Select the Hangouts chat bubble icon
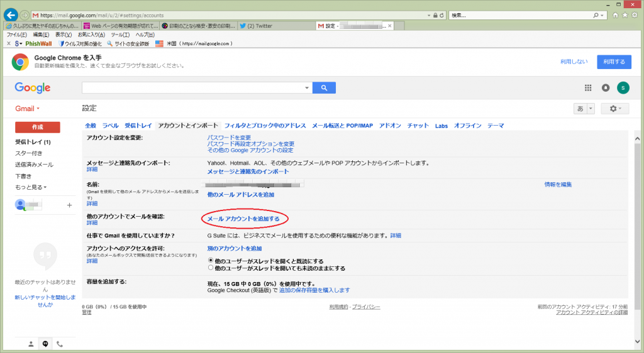 click(45, 344)
